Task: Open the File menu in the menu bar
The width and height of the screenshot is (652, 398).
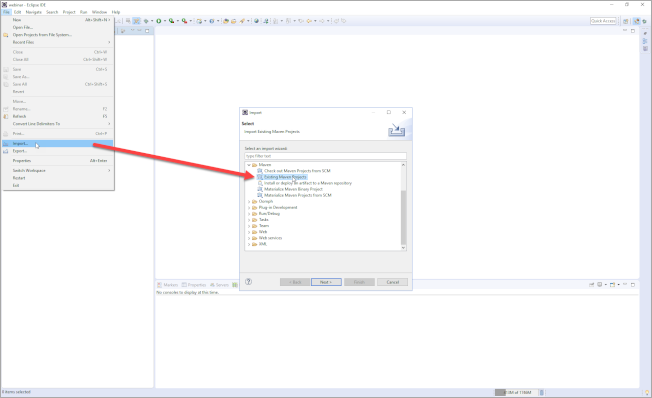Action: [6, 12]
